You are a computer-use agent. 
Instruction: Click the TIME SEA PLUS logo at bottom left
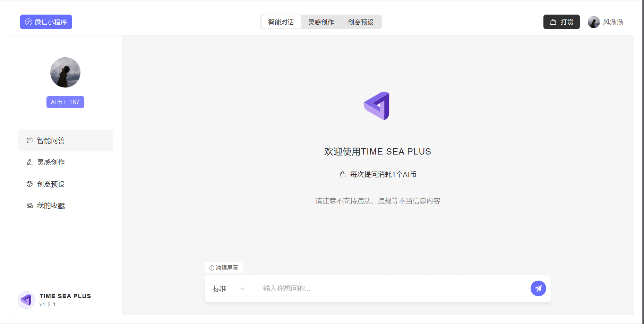click(x=26, y=299)
